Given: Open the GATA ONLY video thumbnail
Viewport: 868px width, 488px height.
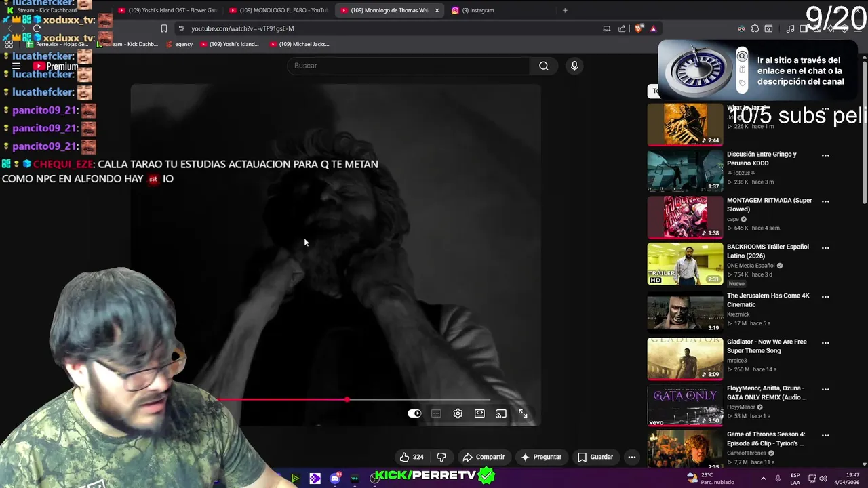Looking at the screenshot, I should pyautogui.click(x=685, y=405).
